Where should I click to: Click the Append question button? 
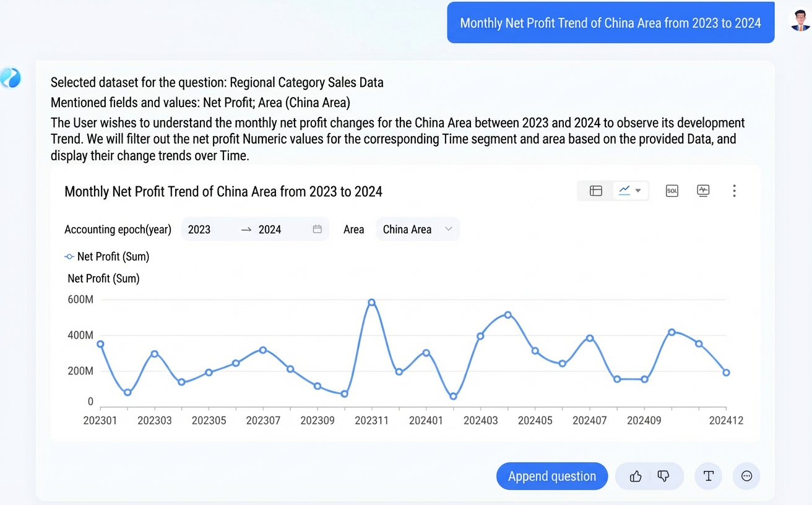552,476
